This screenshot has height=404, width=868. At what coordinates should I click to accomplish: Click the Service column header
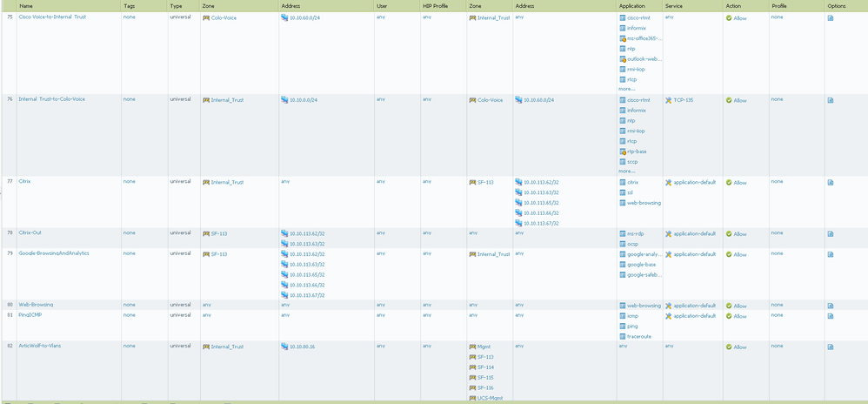[674, 6]
